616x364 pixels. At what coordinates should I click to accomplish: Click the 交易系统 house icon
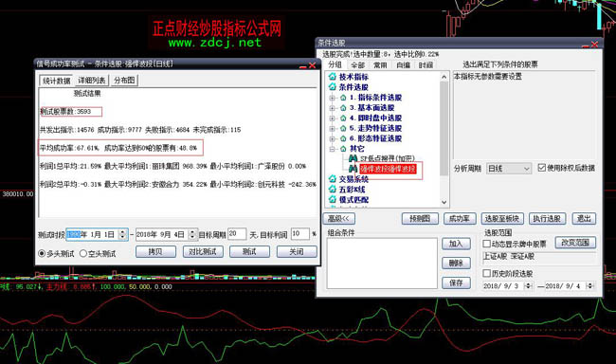pyautogui.click(x=333, y=179)
